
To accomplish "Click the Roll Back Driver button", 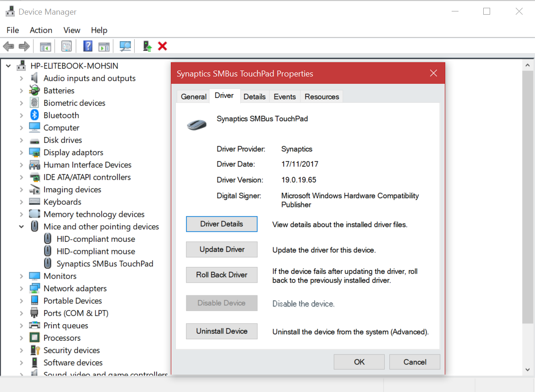I will point(221,275).
